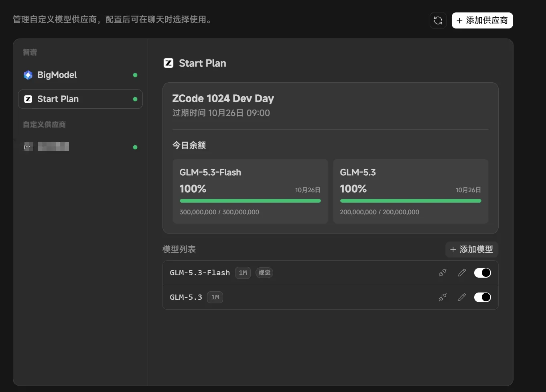Click the 自定义供应商 group label
Viewport: 546px width, 392px height.
point(44,125)
